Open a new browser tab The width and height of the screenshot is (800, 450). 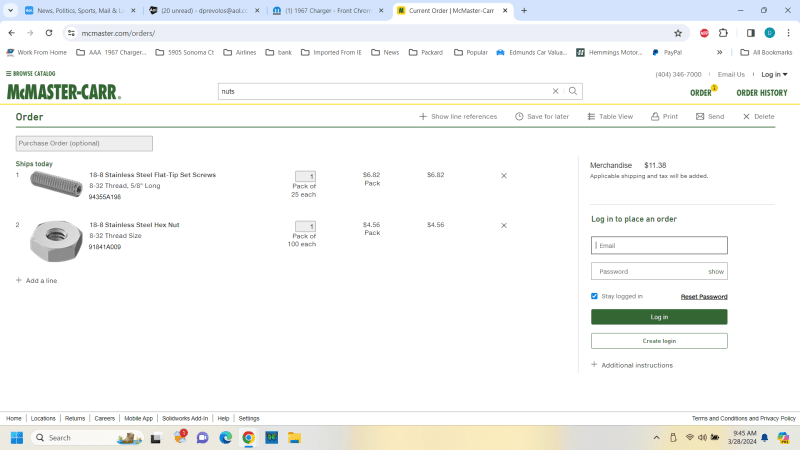[x=524, y=10]
